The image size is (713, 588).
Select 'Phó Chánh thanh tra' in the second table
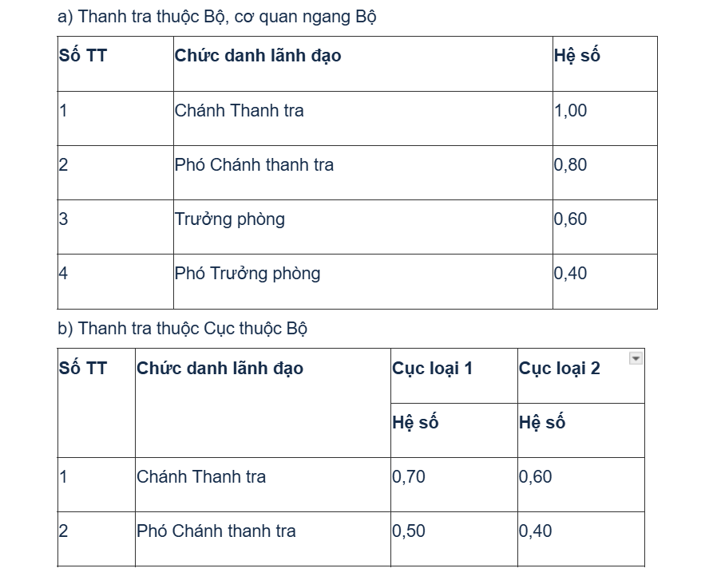point(216,531)
